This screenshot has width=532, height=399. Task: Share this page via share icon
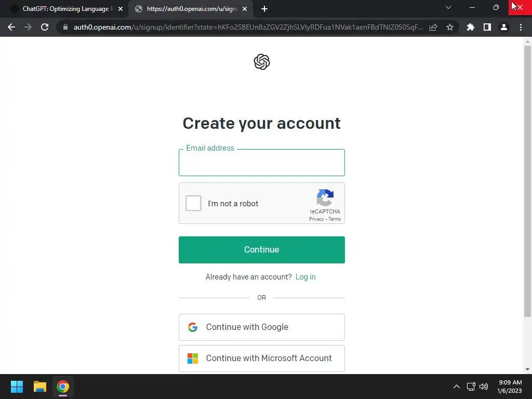(433, 27)
